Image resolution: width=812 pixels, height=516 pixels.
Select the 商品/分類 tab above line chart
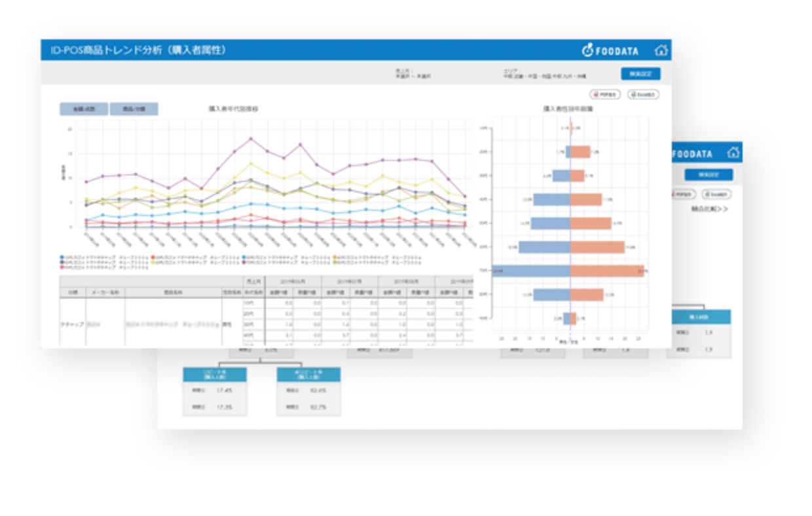pos(134,109)
